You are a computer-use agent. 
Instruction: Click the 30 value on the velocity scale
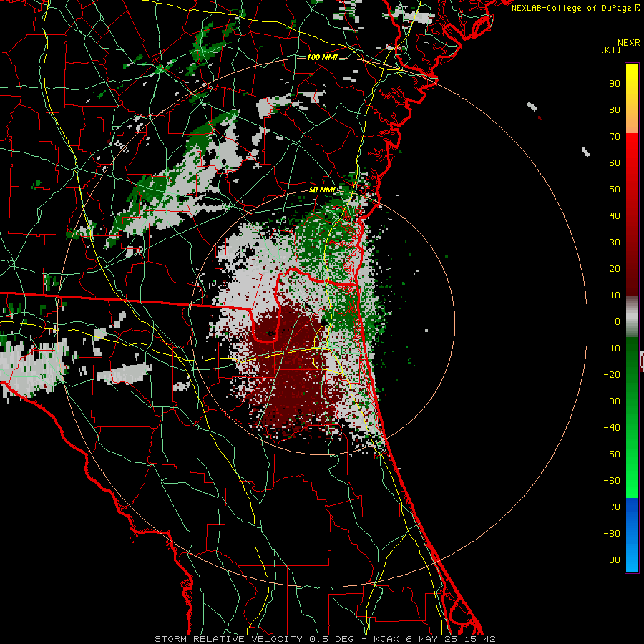[x=615, y=243]
